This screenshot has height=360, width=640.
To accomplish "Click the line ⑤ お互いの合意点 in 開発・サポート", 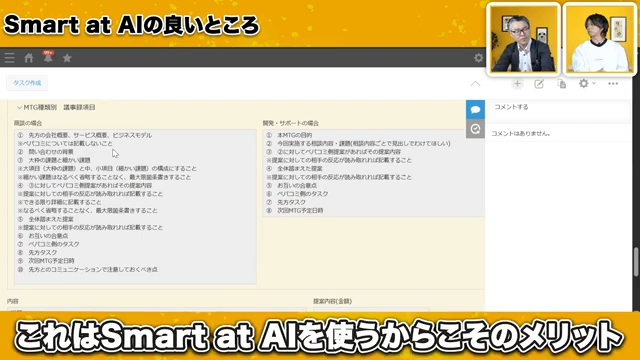I will pos(291,185).
